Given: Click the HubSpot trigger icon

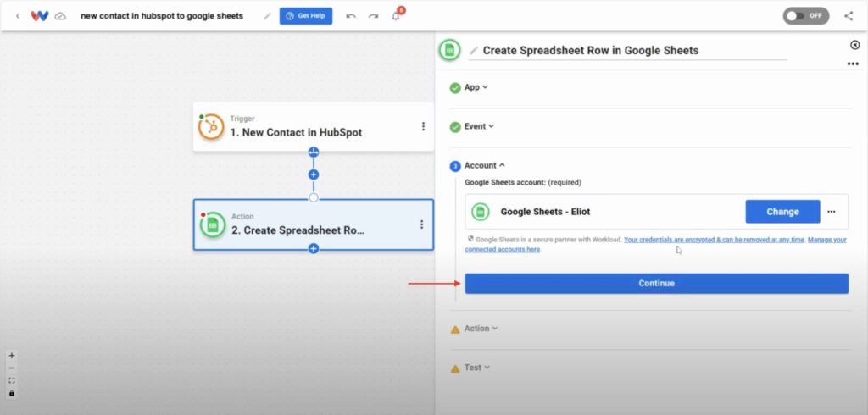Looking at the screenshot, I should [211, 127].
